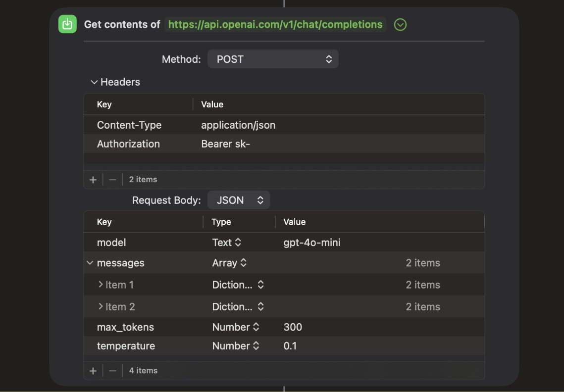
Task: Change Item 1 Dictionary type
Action: (x=238, y=285)
